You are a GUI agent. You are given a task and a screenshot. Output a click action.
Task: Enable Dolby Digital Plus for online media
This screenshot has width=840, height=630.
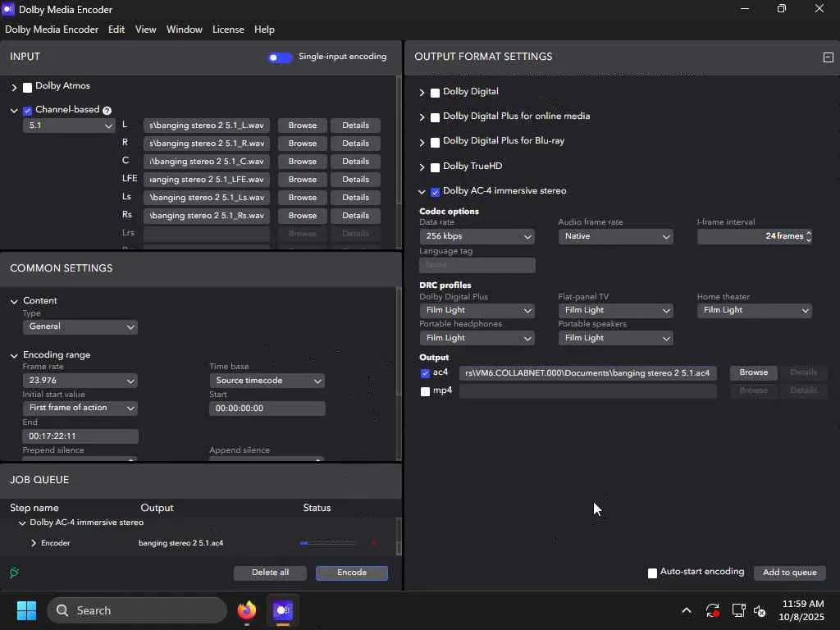click(x=435, y=117)
